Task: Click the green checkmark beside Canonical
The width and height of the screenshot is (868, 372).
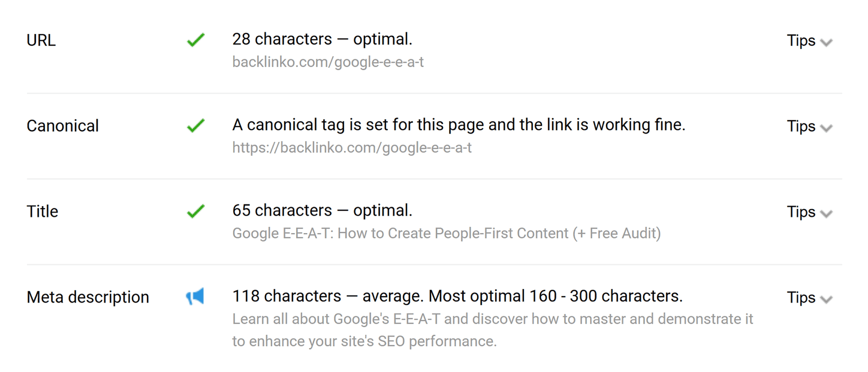Action: (x=196, y=126)
